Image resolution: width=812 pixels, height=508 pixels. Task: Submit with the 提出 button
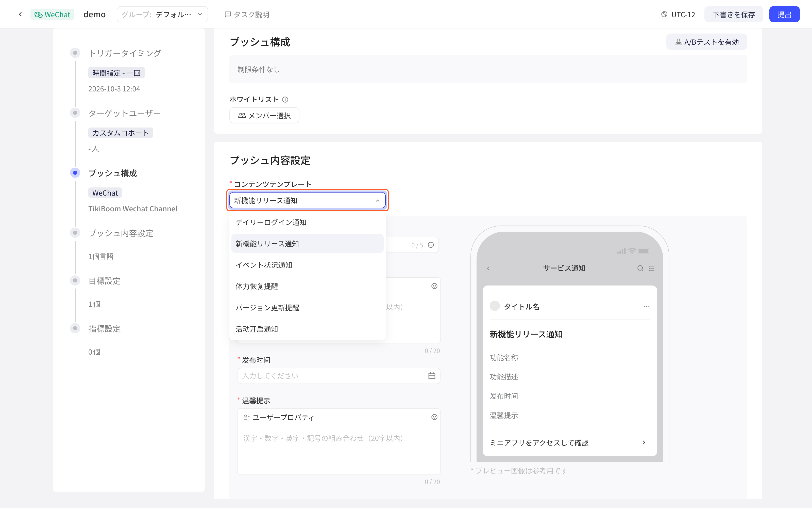pyautogui.click(x=784, y=14)
